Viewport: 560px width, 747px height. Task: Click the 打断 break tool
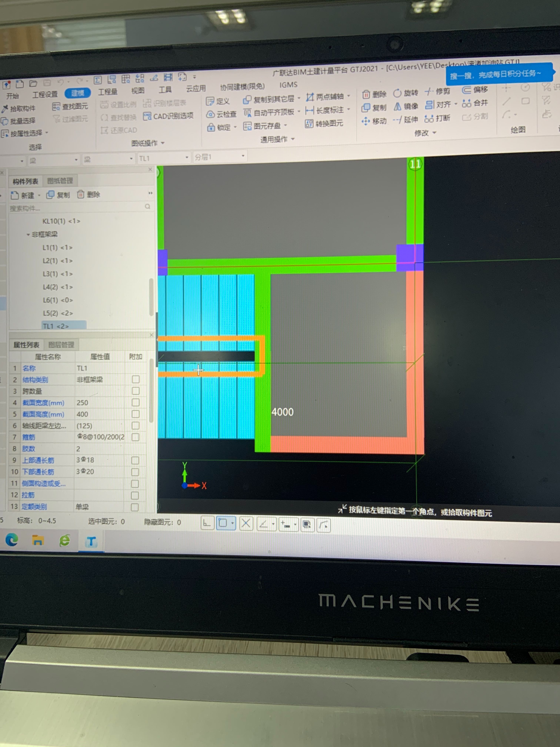(x=437, y=118)
